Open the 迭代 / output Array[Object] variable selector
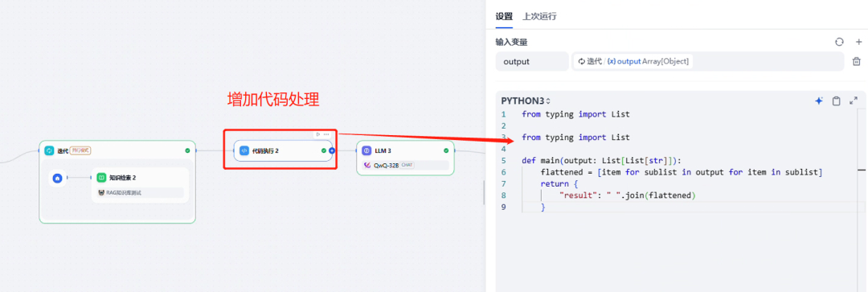This screenshot has width=868, height=292. (x=708, y=61)
